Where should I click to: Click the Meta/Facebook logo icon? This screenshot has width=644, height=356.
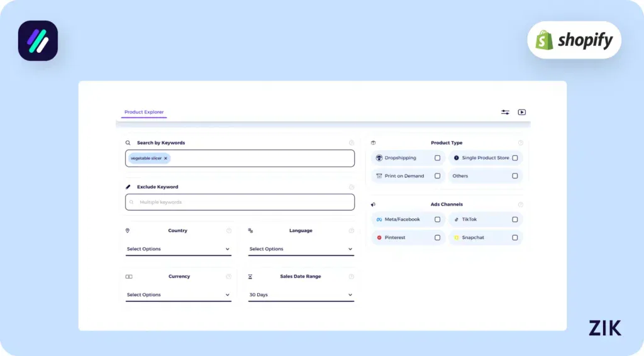point(379,220)
